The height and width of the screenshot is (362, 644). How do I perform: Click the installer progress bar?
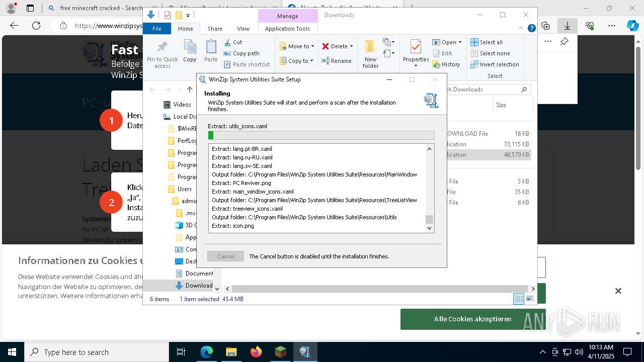[321, 135]
